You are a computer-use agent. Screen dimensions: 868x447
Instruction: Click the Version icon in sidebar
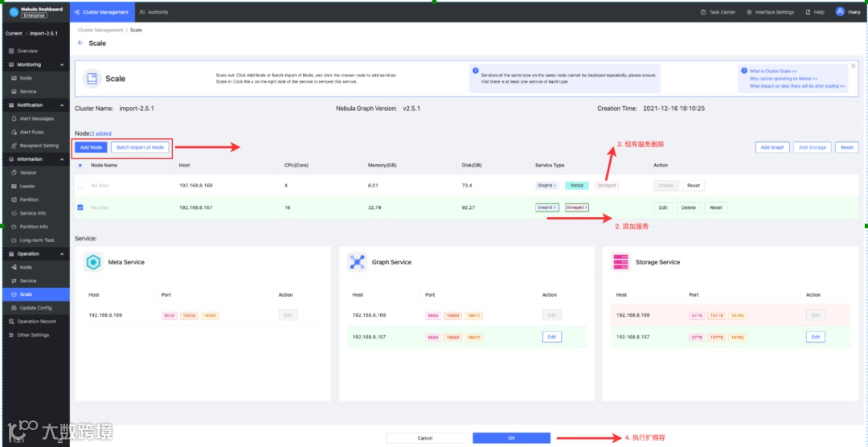pyautogui.click(x=14, y=173)
